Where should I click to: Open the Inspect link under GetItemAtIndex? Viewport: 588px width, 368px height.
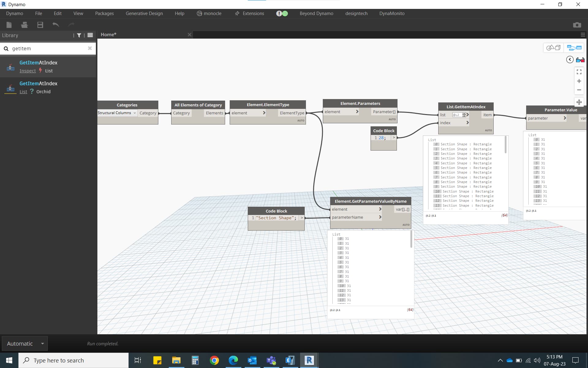point(28,71)
